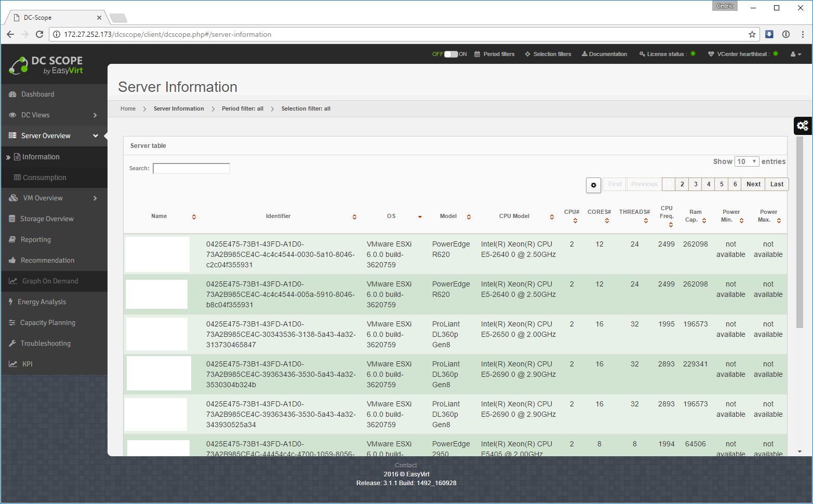
Task: Click the page vertical scrollbar
Action: [x=799, y=234]
